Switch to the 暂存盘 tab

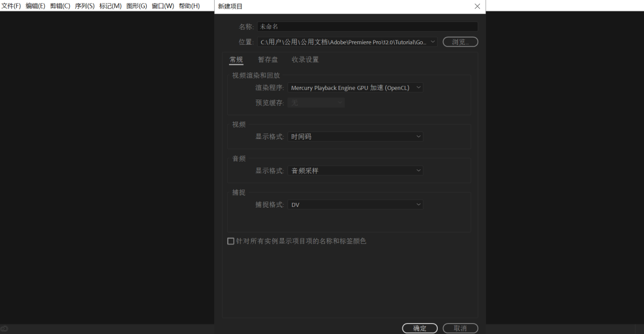pos(268,60)
